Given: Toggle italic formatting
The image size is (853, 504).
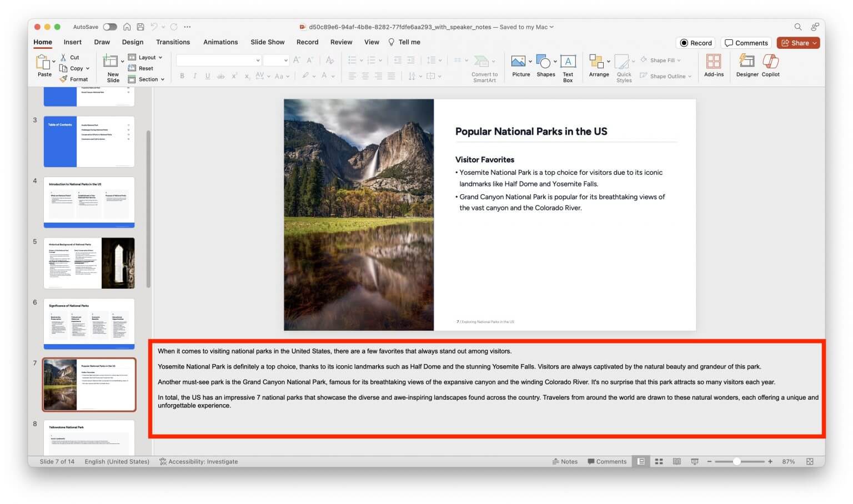Looking at the screenshot, I should pyautogui.click(x=194, y=76).
